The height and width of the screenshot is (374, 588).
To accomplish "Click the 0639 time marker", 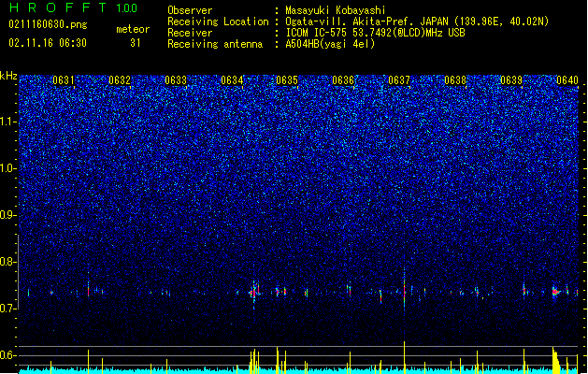I will tap(511, 79).
